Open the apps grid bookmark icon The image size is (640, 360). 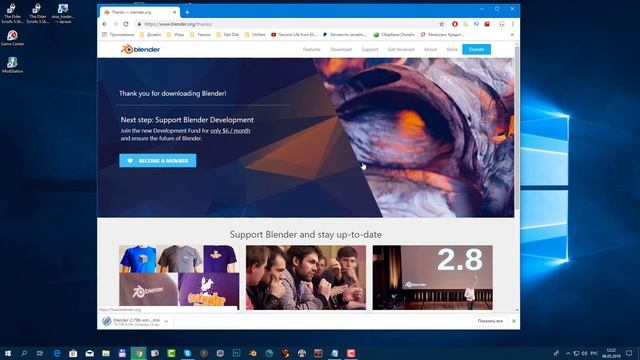pyautogui.click(x=104, y=35)
